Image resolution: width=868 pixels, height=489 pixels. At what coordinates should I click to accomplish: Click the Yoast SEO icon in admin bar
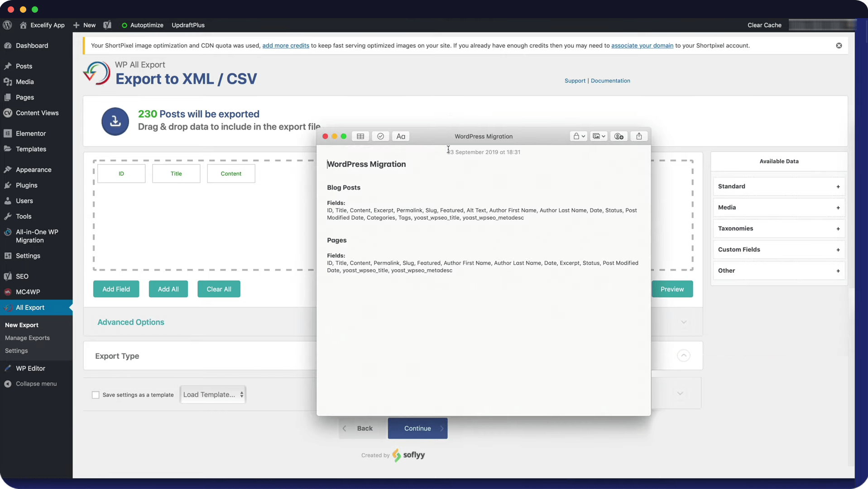coord(107,25)
